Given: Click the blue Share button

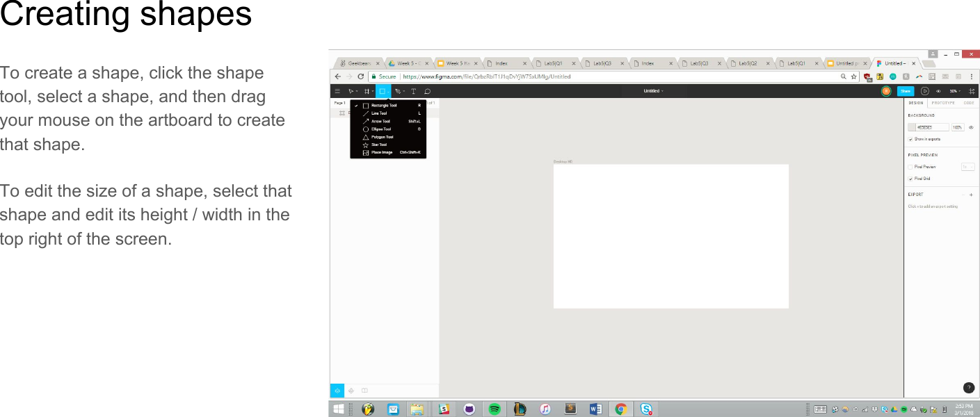Looking at the screenshot, I should pyautogui.click(x=905, y=91).
